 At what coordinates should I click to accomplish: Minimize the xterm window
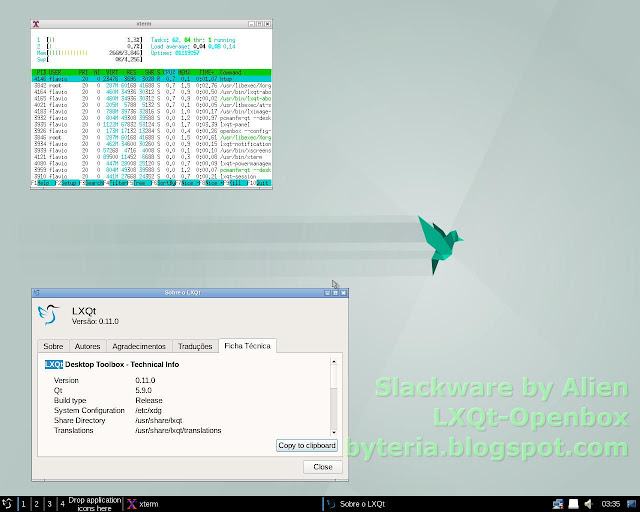(251, 24)
